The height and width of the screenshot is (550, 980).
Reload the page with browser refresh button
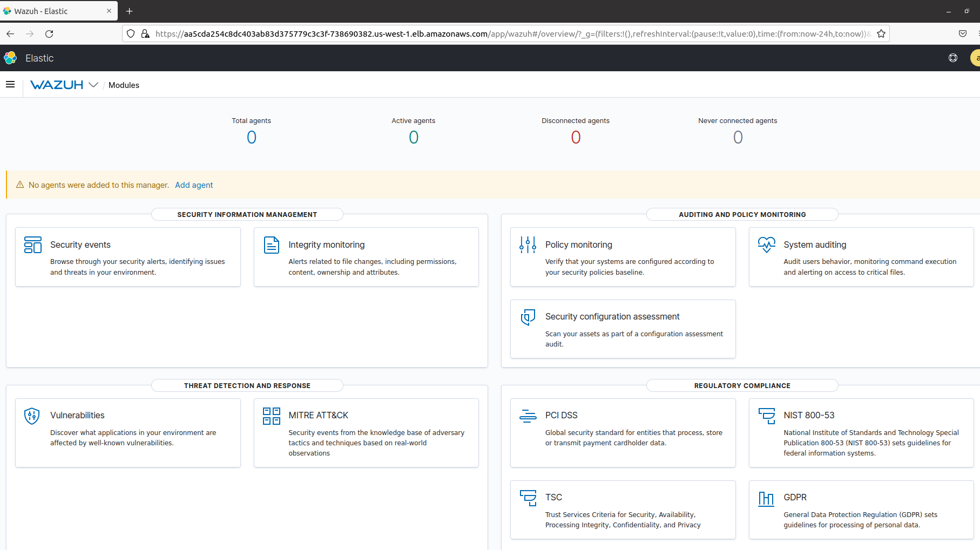[49, 33]
